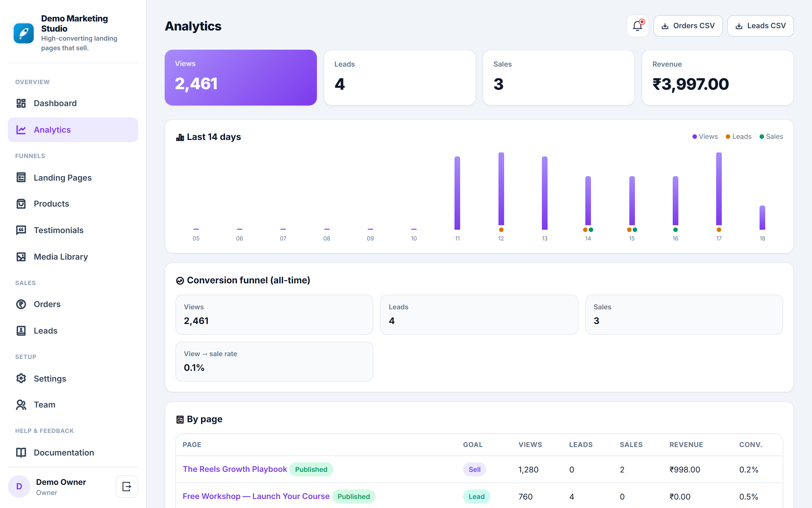This screenshot has width=812, height=508.
Task: Click the Team people icon
Action: (21, 404)
